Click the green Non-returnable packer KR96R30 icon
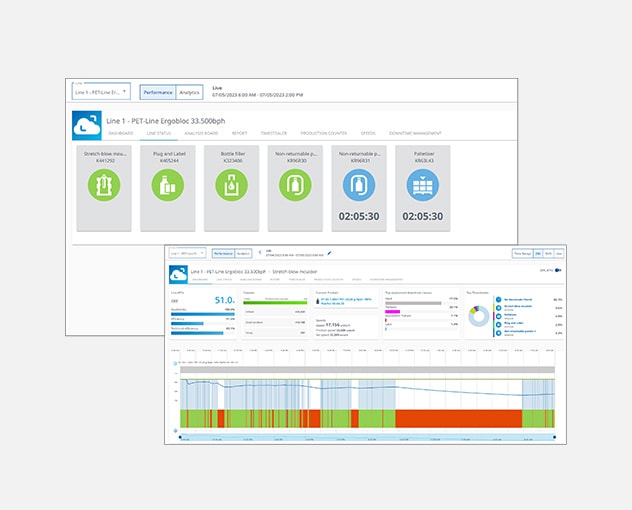 (x=295, y=186)
